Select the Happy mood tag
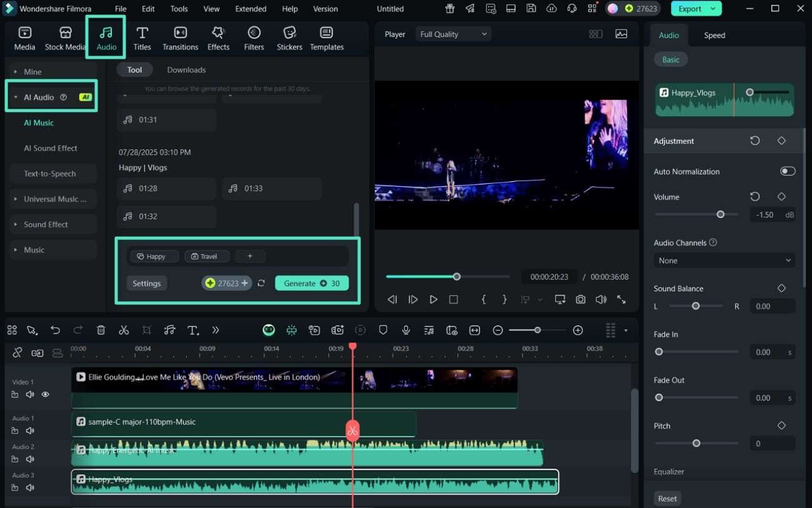The image size is (812, 508). 154,256
